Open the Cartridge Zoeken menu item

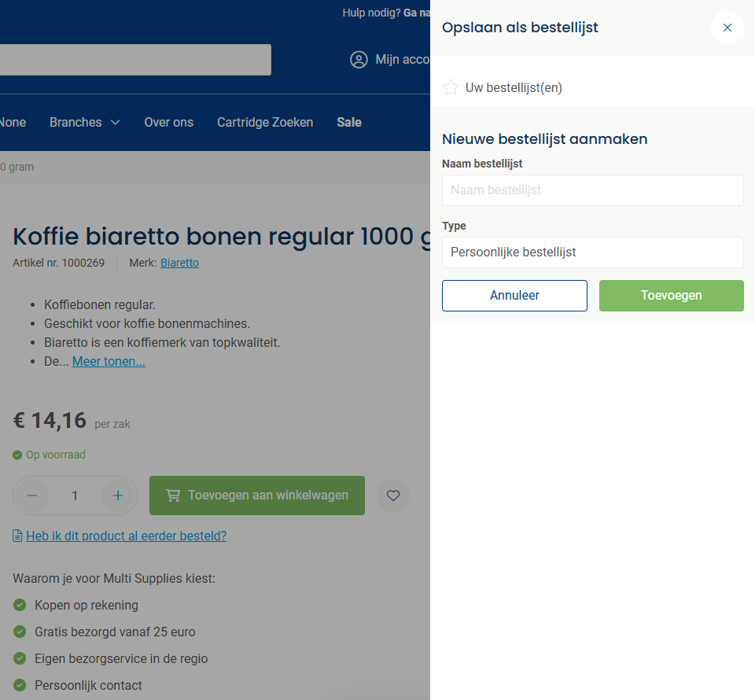pos(265,122)
